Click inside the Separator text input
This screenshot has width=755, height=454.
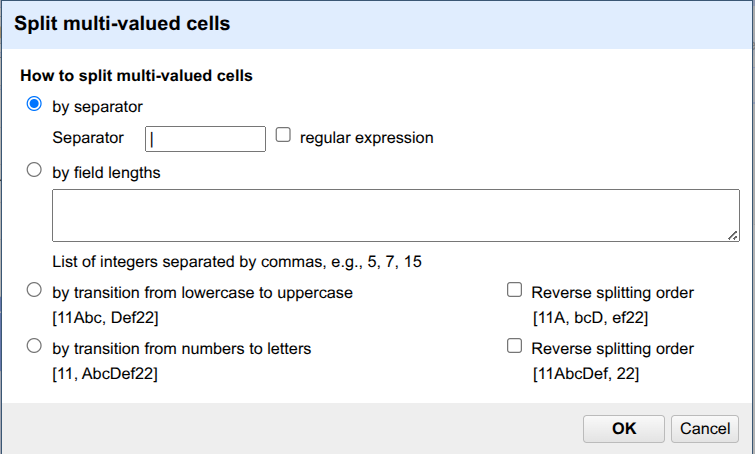[x=205, y=138]
